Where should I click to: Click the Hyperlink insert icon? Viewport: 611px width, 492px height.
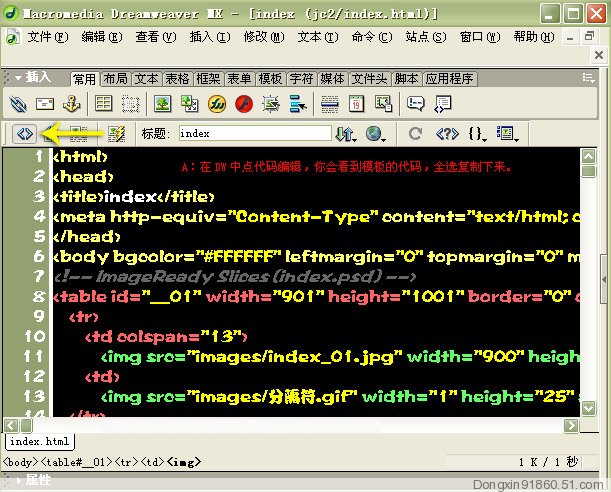[18, 104]
